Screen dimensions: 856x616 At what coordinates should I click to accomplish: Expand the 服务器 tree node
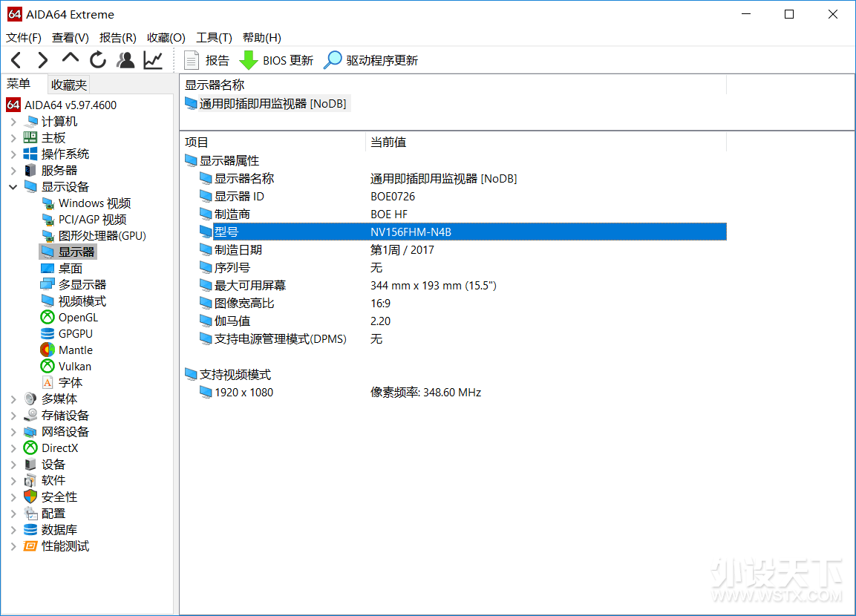[13, 171]
